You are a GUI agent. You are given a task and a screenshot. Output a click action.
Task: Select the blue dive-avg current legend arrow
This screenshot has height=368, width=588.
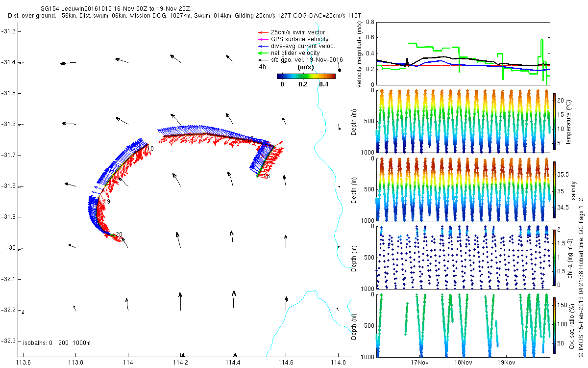[262, 46]
